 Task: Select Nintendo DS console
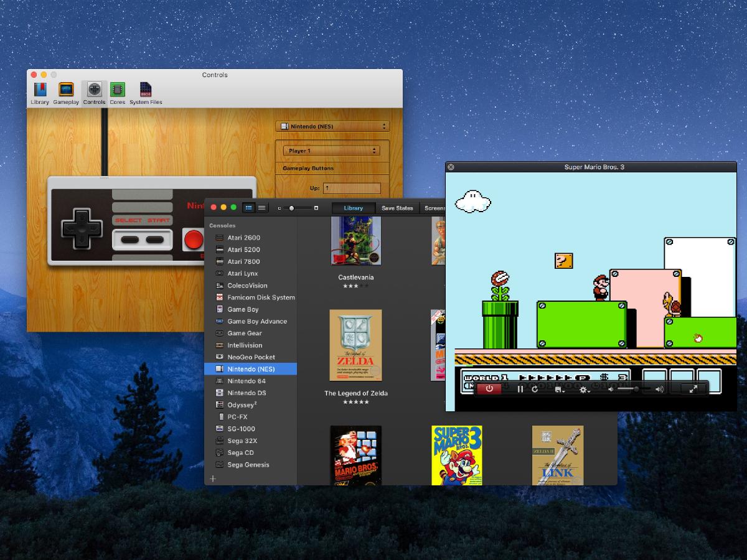(251, 393)
